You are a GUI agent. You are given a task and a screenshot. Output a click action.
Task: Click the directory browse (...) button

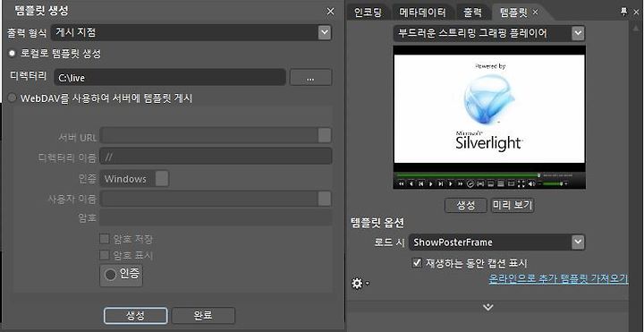pyautogui.click(x=310, y=77)
